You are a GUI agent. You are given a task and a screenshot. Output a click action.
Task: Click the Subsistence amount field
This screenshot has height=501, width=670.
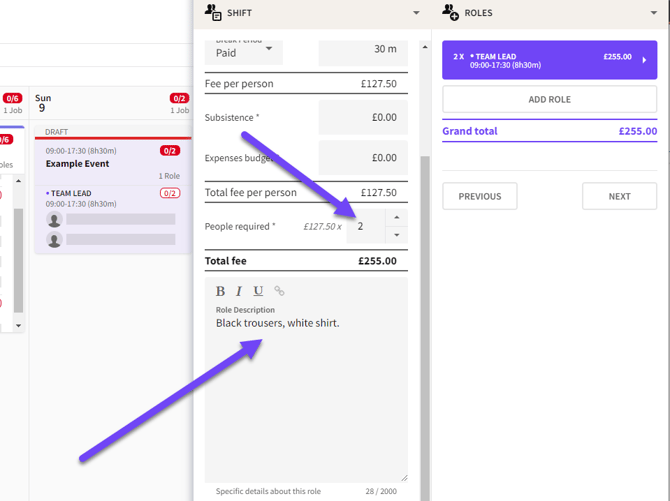[363, 118]
